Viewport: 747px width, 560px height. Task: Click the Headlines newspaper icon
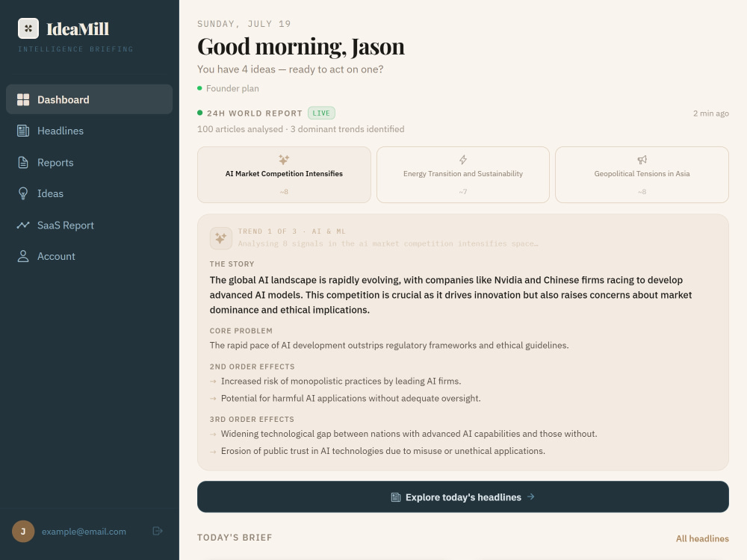23,131
